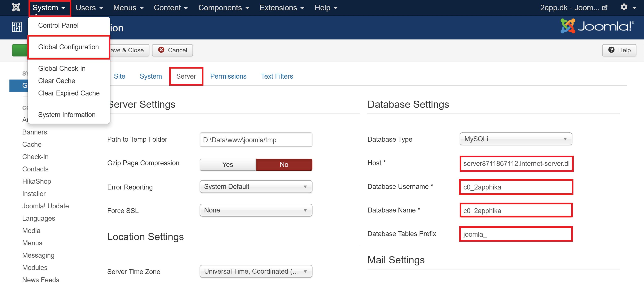Open the Error Reporting dropdown

[x=256, y=187]
